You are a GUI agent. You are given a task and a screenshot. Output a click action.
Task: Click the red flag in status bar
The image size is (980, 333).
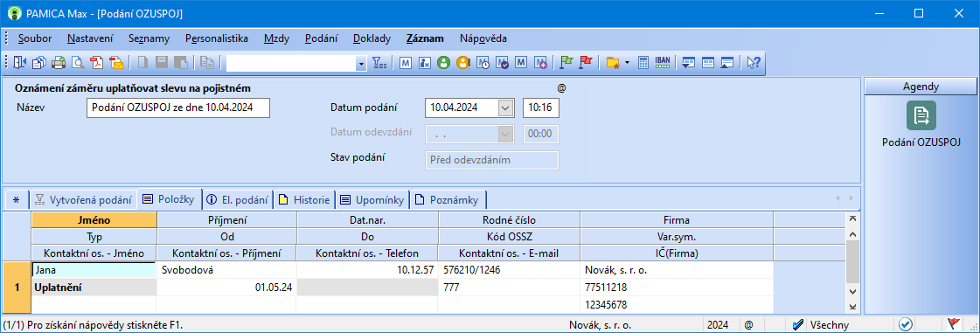(953, 324)
